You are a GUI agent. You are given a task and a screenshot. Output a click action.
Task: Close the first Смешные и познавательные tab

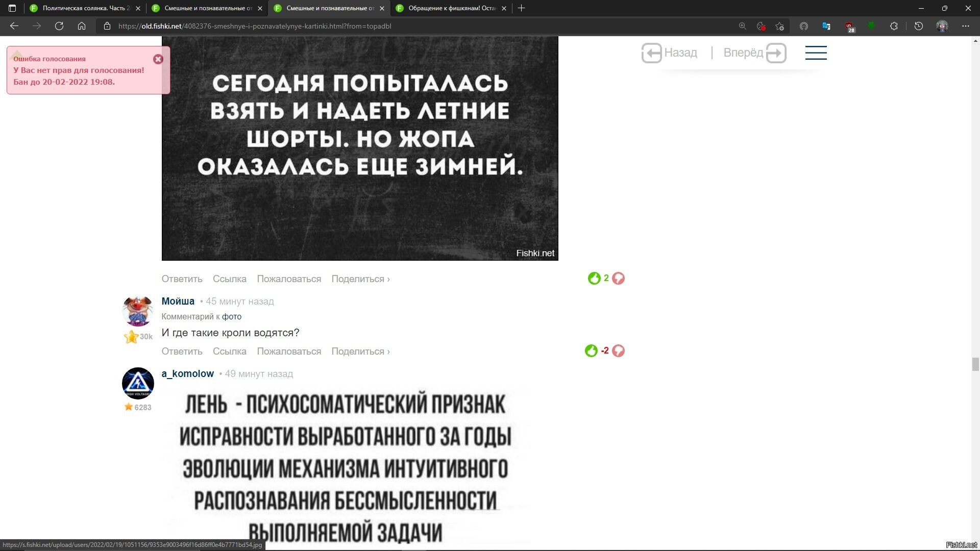pos(260,8)
